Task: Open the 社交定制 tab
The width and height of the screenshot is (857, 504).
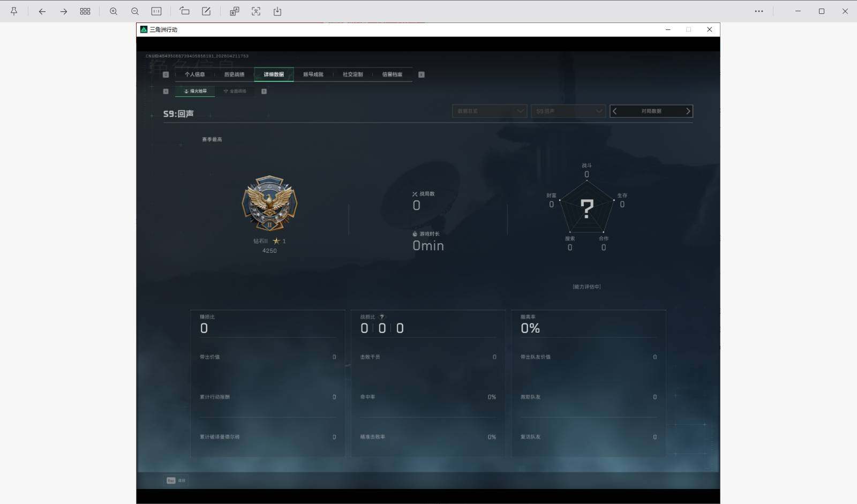Action: tap(353, 74)
